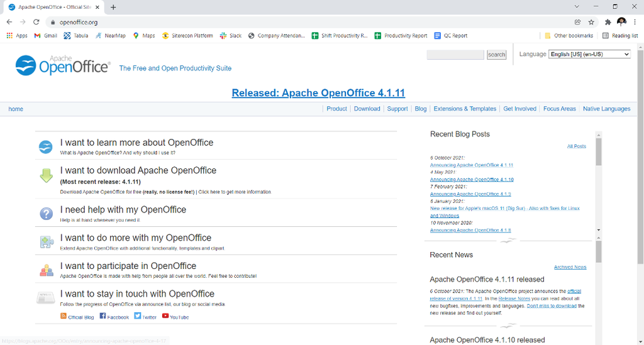Viewport: 644px width, 345px height.
Task: Open the Facebook icon link
Action: tap(103, 316)
